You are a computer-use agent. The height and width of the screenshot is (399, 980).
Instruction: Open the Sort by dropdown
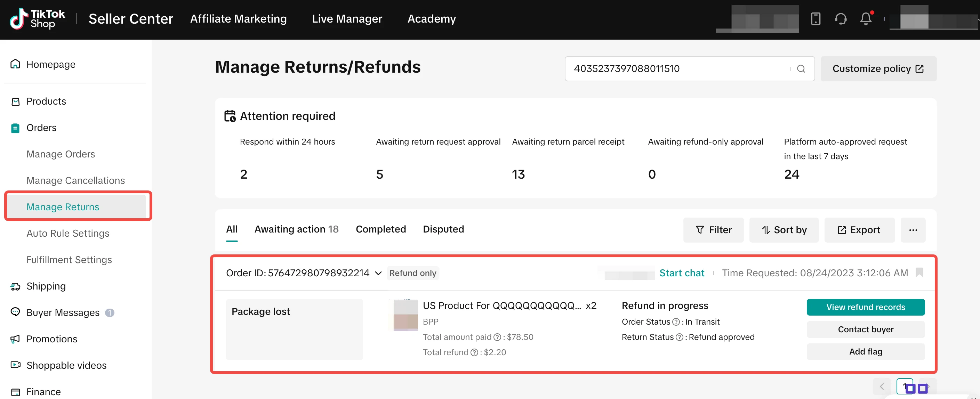pos(784,230)
